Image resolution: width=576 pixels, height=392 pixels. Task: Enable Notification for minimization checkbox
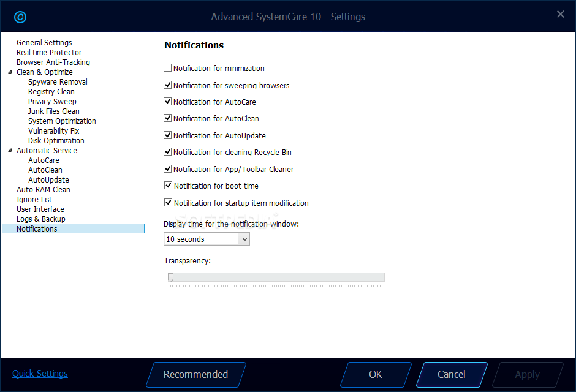167,68
